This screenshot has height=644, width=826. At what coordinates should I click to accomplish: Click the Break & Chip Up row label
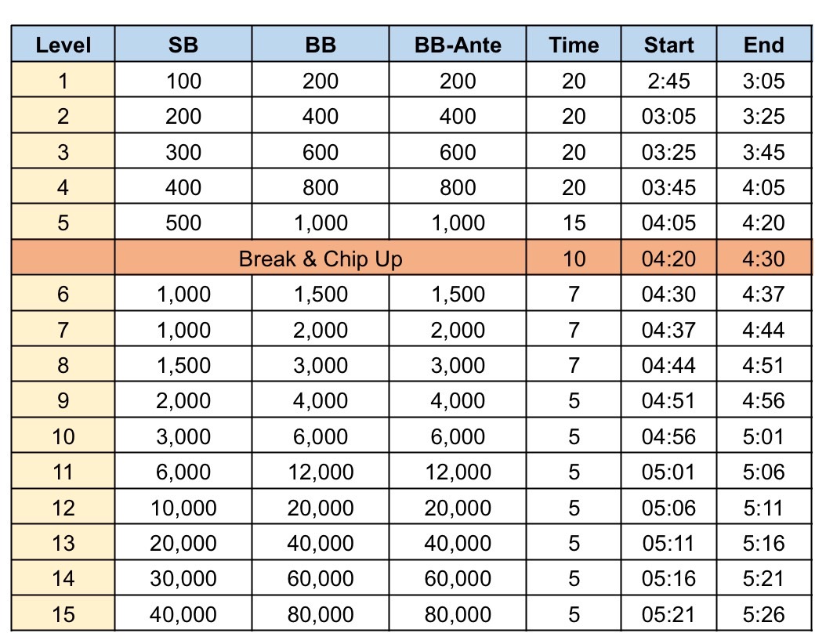point(321,259)
